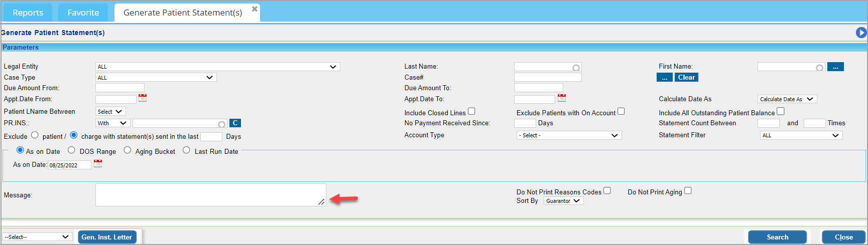Tick Do Not Print Aging checkbox
Image resolution: width=868 pixels, height=245 pixels.
tap(688, 190)
